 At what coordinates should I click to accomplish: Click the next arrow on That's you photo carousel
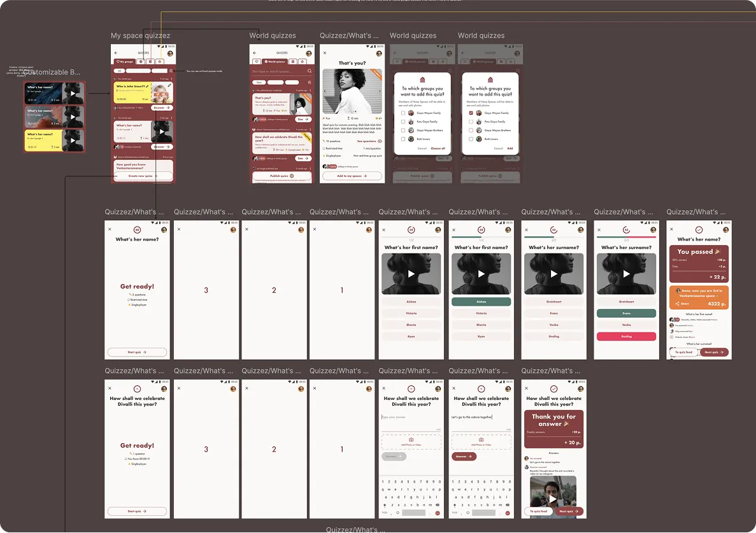(380, 91)
